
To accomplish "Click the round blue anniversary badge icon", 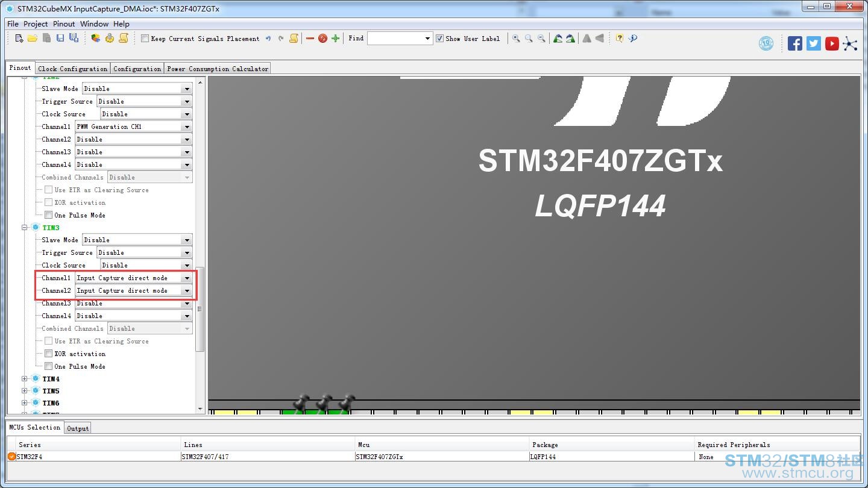I will (x=766, y=43).
